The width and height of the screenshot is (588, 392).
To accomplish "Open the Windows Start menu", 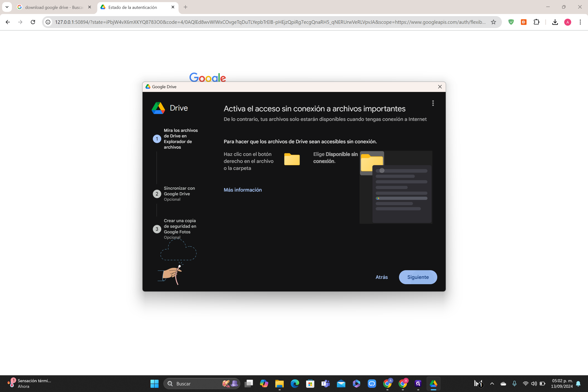I will pos(154,384).
